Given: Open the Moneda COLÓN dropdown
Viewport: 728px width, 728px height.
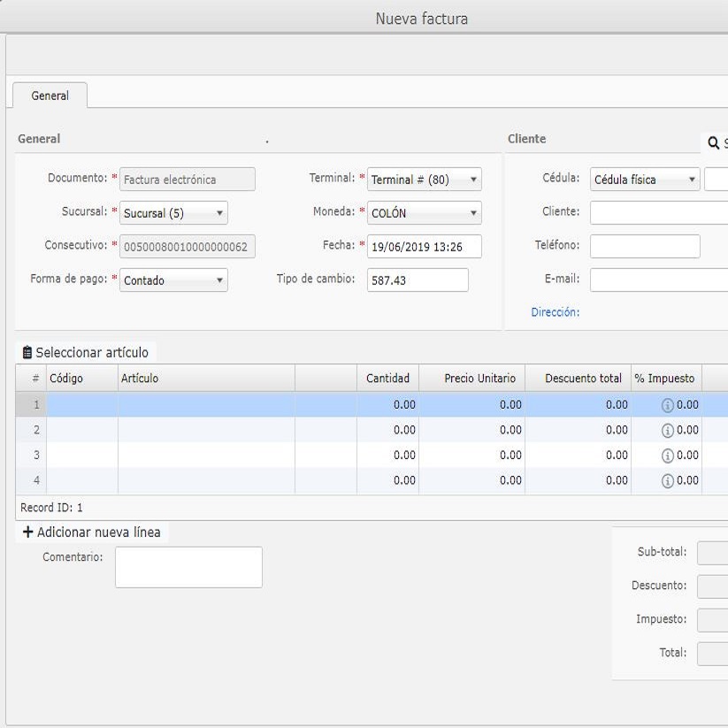Looking at the screenshot, I should 424,213.
